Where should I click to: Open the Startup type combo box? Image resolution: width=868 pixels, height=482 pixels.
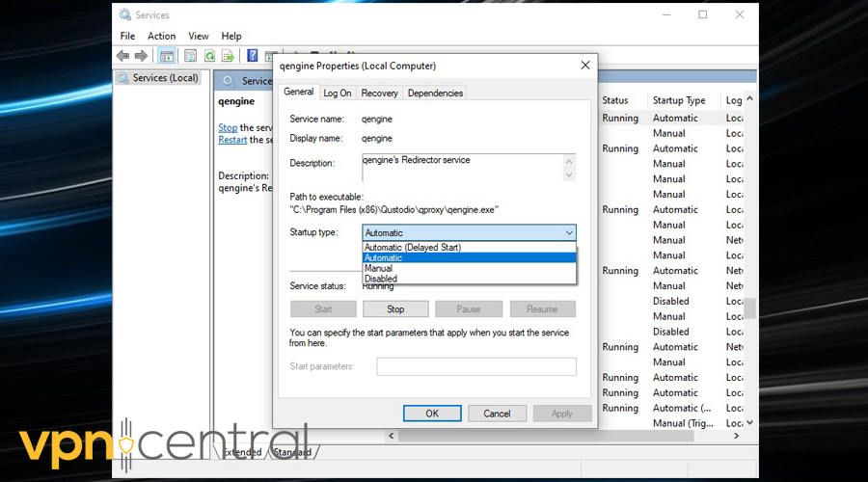click(469, 232)
